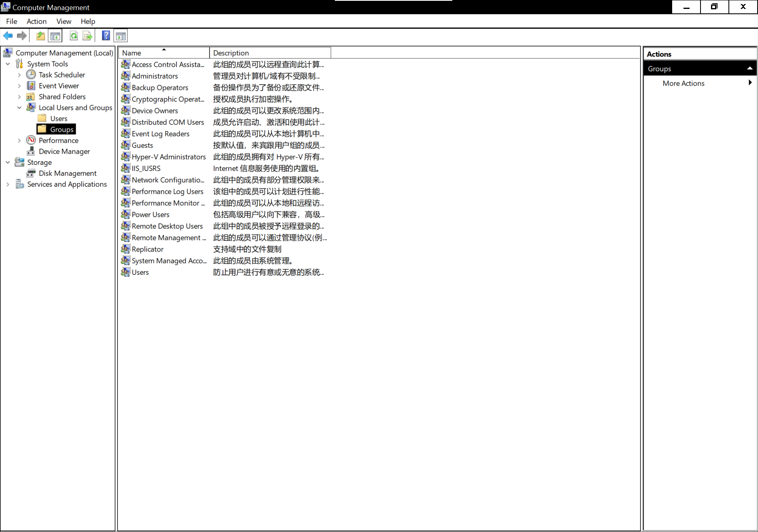Expand the Services and Applications node
Viewport: 758px width, 532px height.
(8, 184)
